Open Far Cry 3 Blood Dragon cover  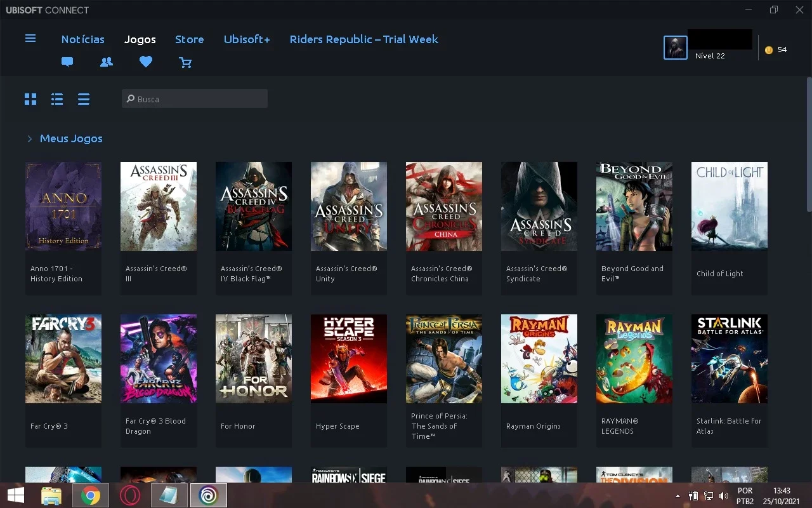pyautogui.click(x=159, y=359)
